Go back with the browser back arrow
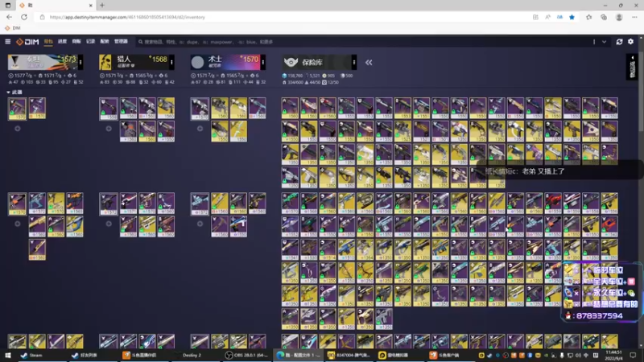The height and width of the screenshot is (362, 644). tap(9, 17)
